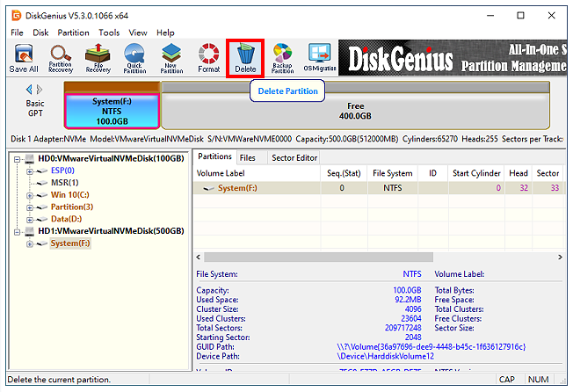This screenshot has width=573, height=392.
Task: Switch to the Sector Editor tab
Action: click(294, 158)
